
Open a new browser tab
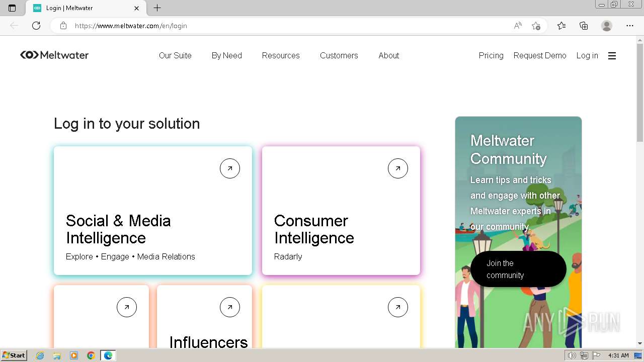click(x=157, y=8)
